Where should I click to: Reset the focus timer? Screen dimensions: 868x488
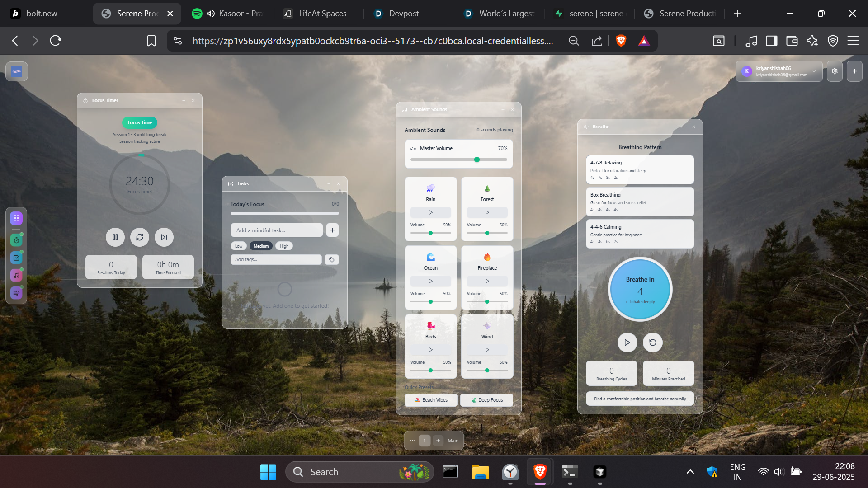click(140, 237)
